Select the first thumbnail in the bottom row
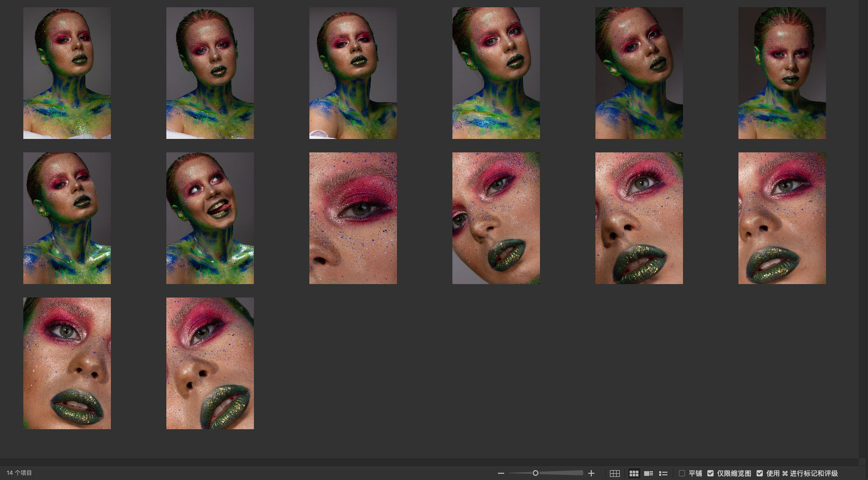Image resolution: width=868 pixels, height=480 pixels. [67, 363]
